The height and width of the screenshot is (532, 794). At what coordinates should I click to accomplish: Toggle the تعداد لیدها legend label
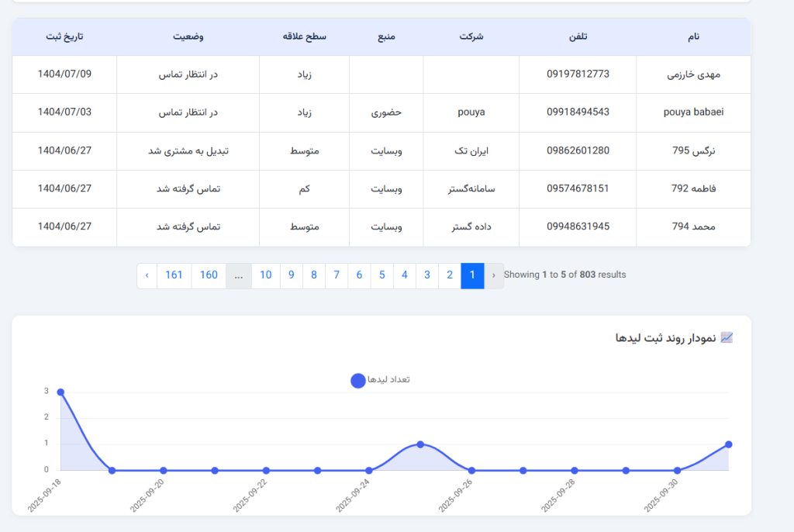click(388, 379)
